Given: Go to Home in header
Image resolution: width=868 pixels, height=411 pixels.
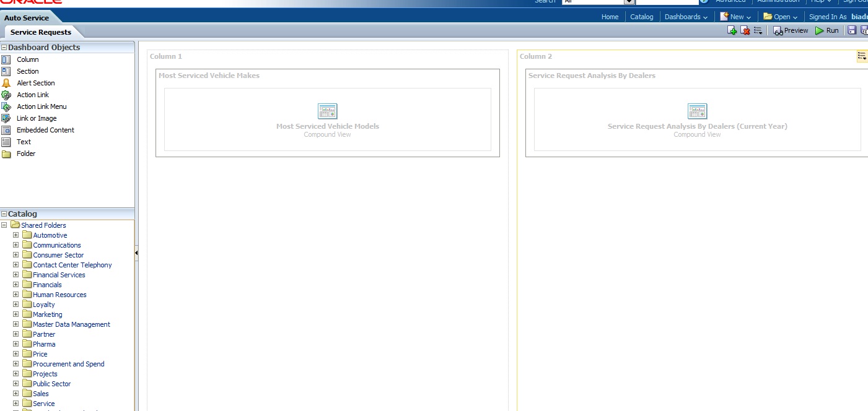Looking at the screenshot, I should (610, 17).
